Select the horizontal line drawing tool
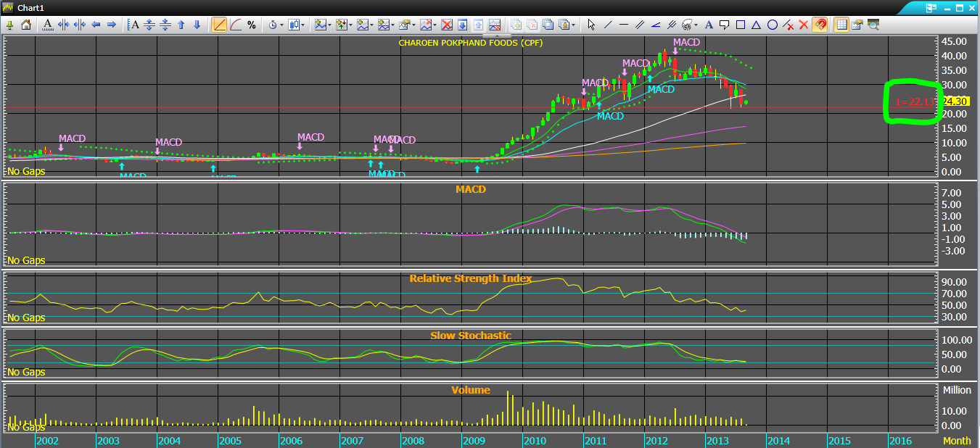The image size is (980, 448). coord(623,25)
